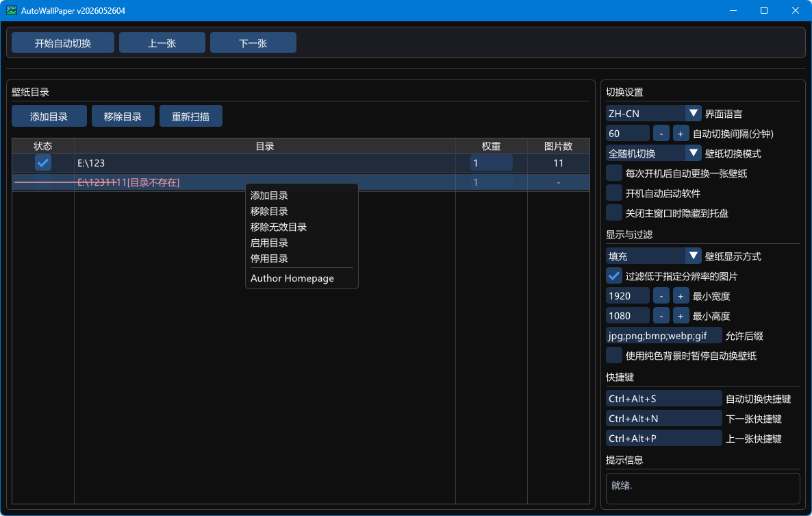Open the ZH-CN interface language dropdown
The image size is (812, 516).
point(654,114)
